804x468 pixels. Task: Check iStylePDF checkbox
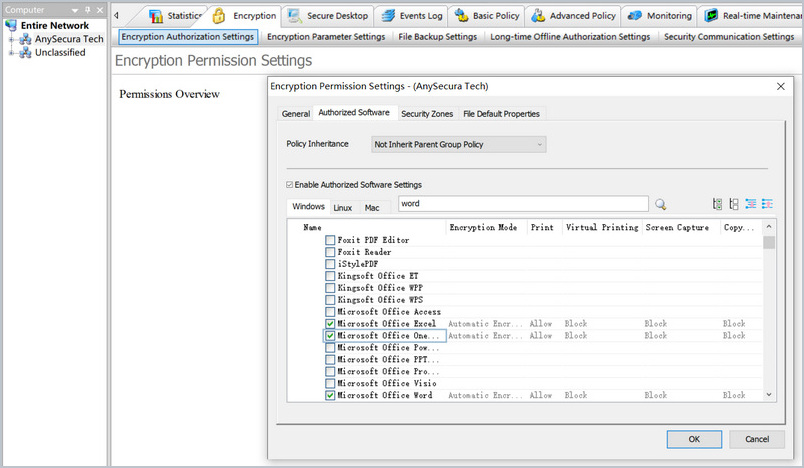coord(330,264)
